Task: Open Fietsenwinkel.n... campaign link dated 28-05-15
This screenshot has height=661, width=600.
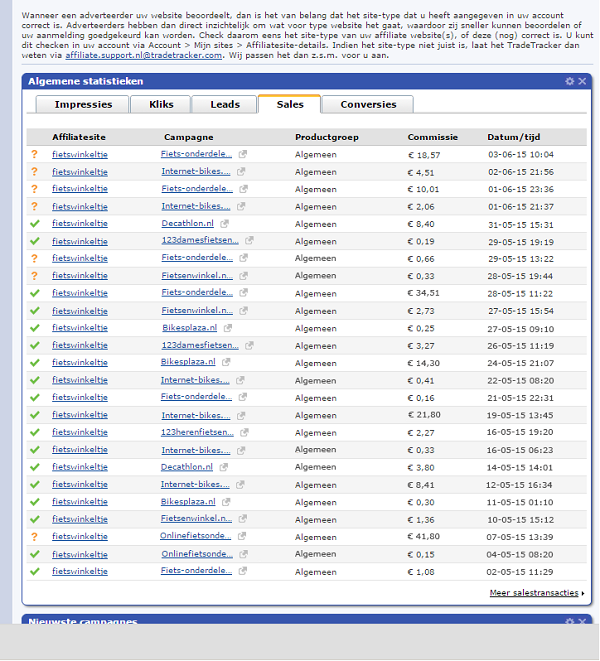Action: 197,275
